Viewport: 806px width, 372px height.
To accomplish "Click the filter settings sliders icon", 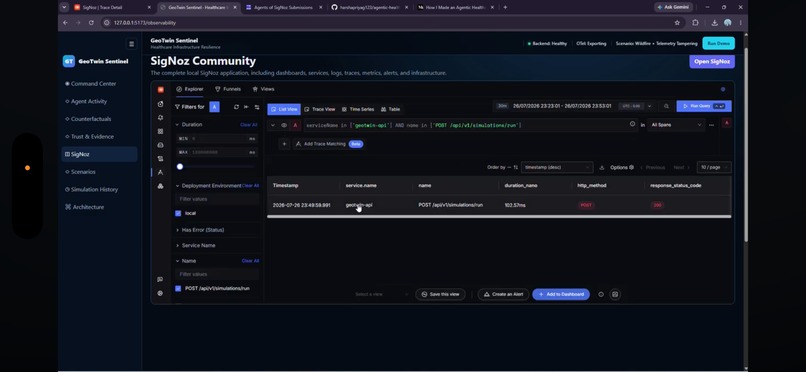I will tap(257, 107).
